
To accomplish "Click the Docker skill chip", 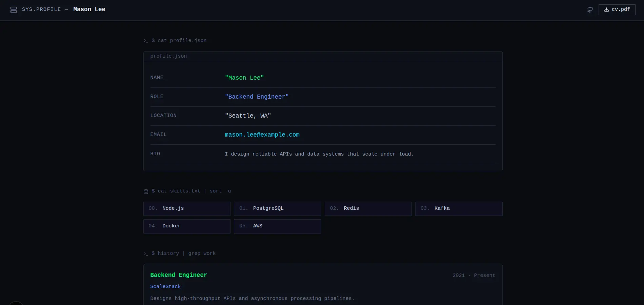I will [x=187, y=226].
